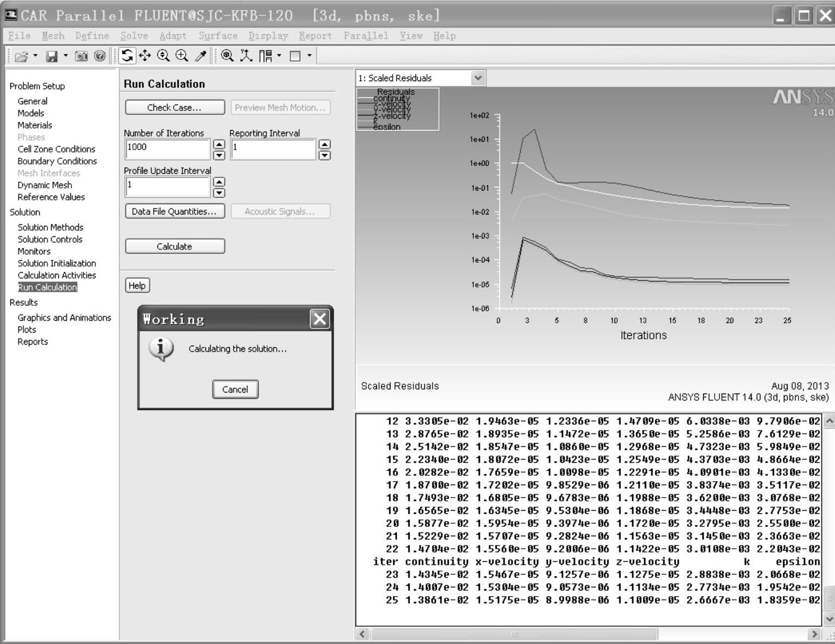Screen dimensions: 835x644
Task: Open the Display menu
Action: tap(268, 36)
